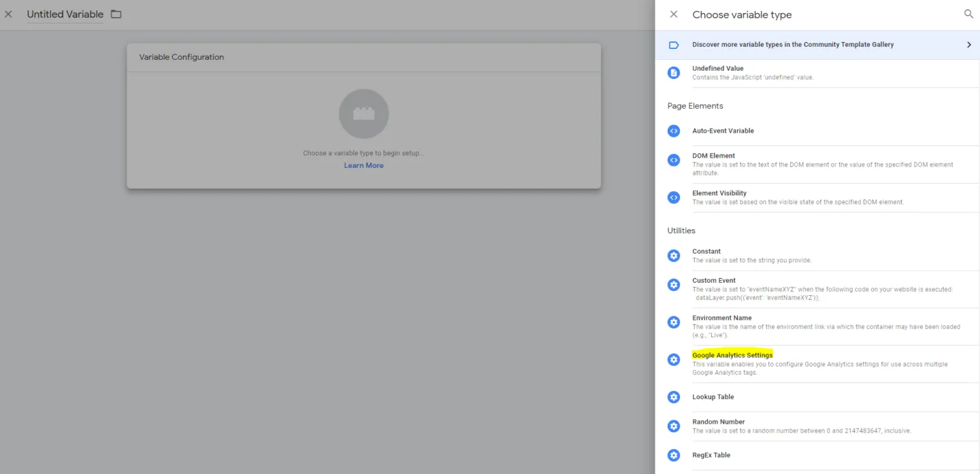Click the Constant gear icon
This screenshot has width=980, height=474.
tap(674, 256)
